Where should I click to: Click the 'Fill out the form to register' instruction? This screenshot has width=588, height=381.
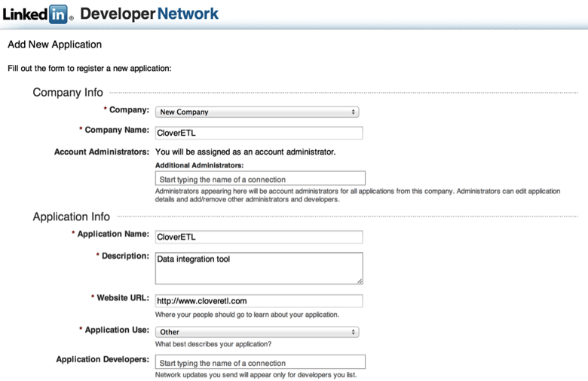tap(90, 69)
